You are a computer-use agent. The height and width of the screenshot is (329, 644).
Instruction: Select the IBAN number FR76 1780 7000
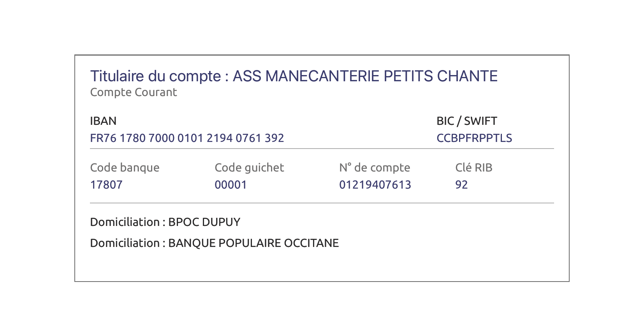pyautogui.click(x=187, y=138)
